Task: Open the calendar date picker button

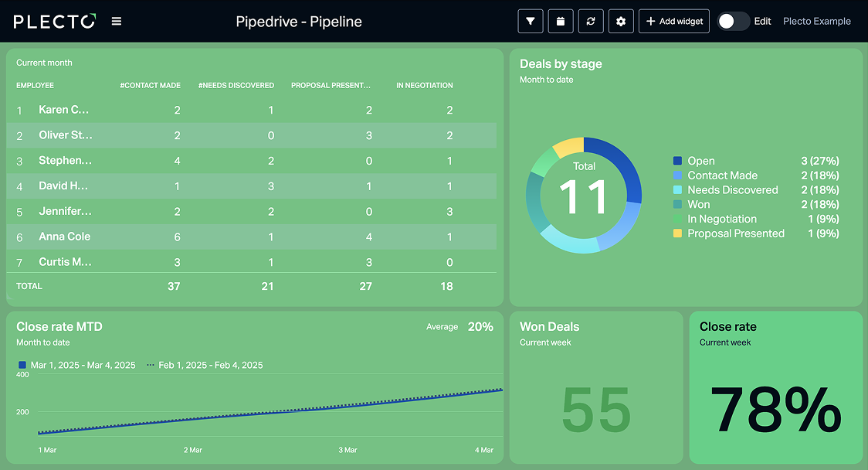Action: click(561, 21)
